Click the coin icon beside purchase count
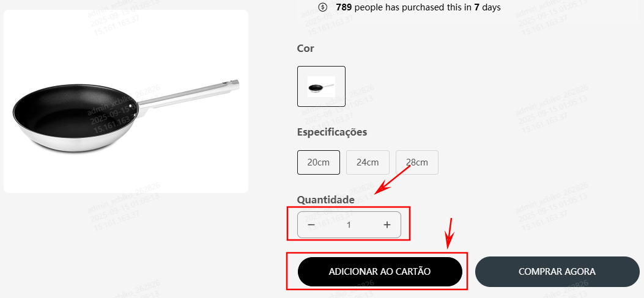This screenshot has height=298, width=644. click(323, 7)
